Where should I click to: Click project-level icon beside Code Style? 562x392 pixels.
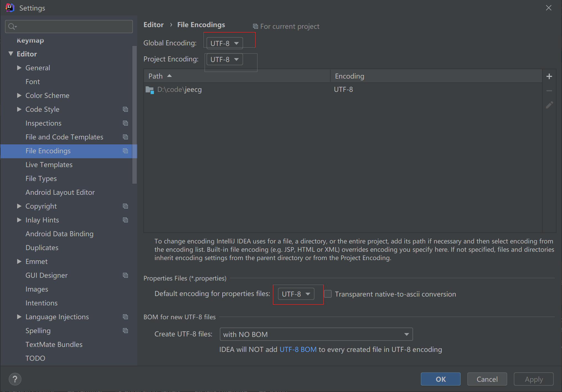125,109
